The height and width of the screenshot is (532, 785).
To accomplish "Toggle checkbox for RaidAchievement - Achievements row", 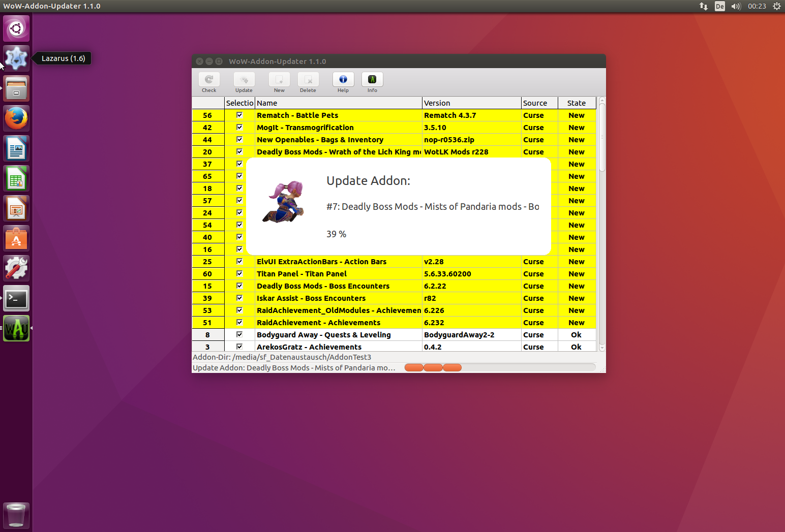I will coord(239,322).
